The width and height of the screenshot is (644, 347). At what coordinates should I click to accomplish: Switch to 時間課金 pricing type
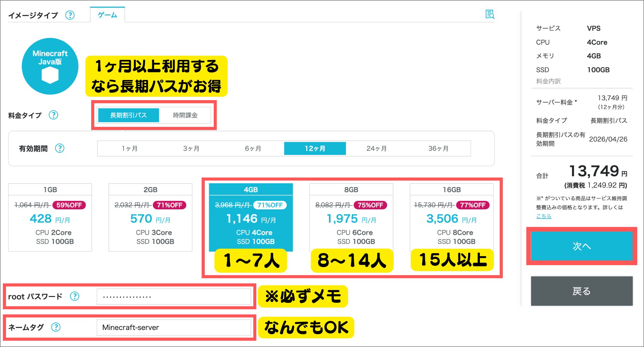(185, 115)
